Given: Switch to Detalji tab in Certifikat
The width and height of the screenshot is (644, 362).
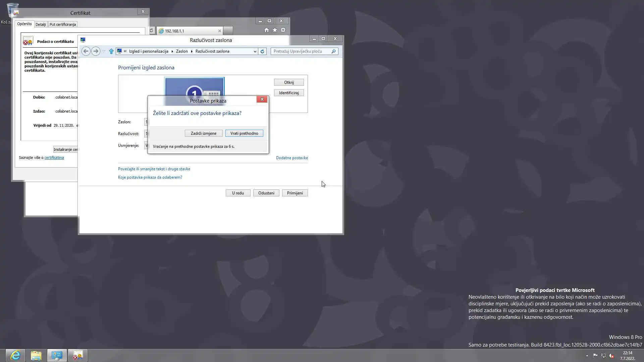Looking at the screenshot, I should pos(41,24).
